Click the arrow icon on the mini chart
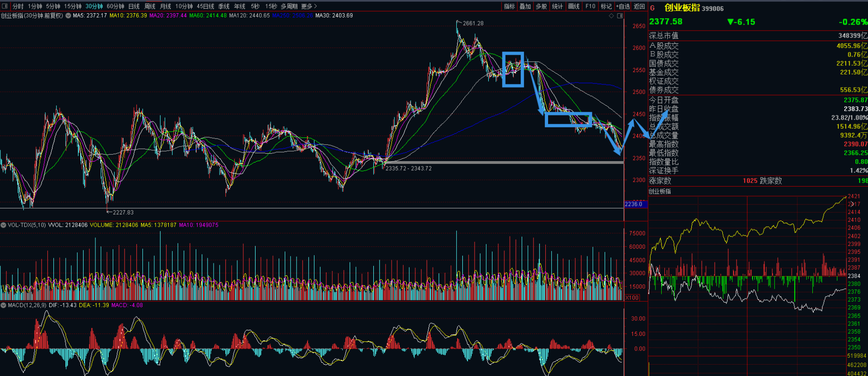Screen dimensions: 868x376 852,204
